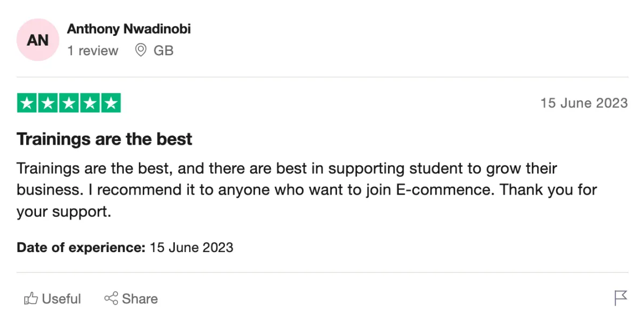The width and height of the screenshot is (644, 318).
Task: Report the review with the flag icon
Action: pyautogui.click(x=620, y=298)
